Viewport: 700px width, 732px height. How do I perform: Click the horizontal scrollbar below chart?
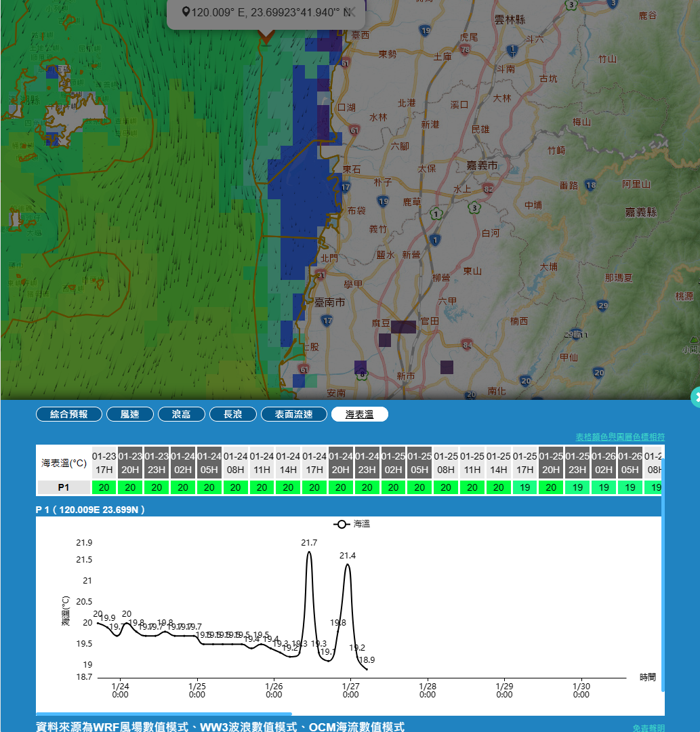tap(163, 714)
